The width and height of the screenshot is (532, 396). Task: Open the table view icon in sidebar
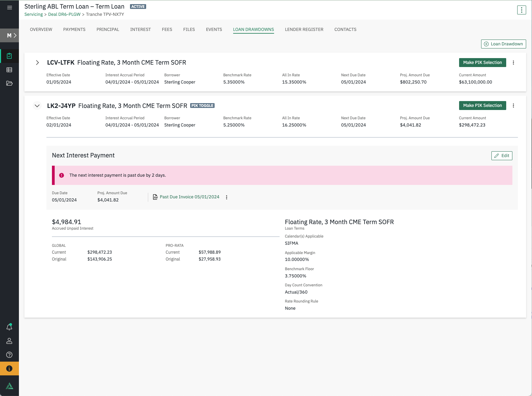coord(9,70)
